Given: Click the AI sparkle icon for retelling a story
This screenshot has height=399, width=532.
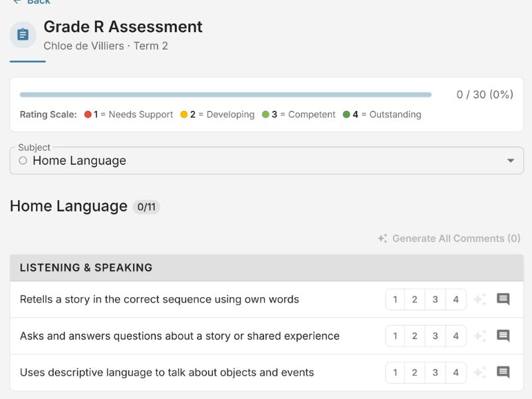Looking at the screenshot, I should [479, 299].
